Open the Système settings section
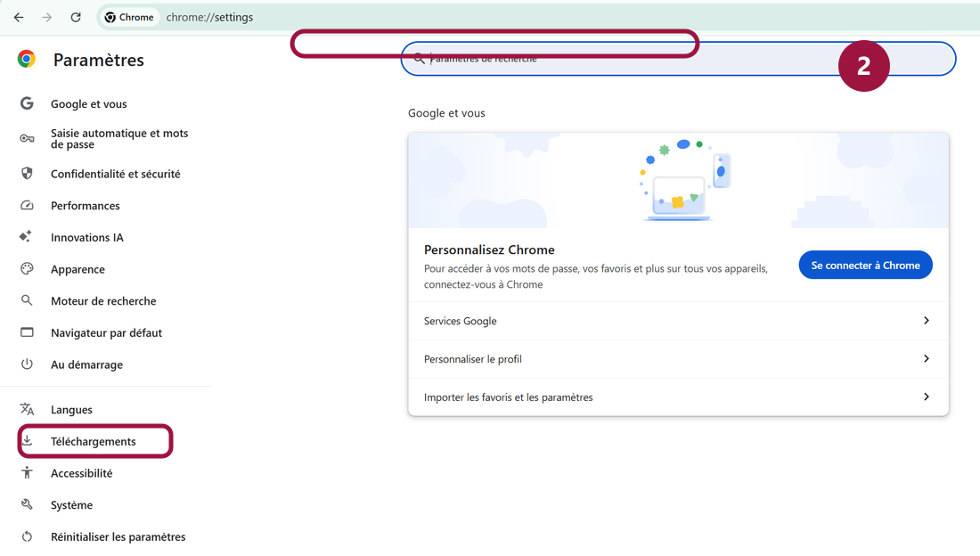Screen dimensions: 980x556 click(x=72, y=505)
